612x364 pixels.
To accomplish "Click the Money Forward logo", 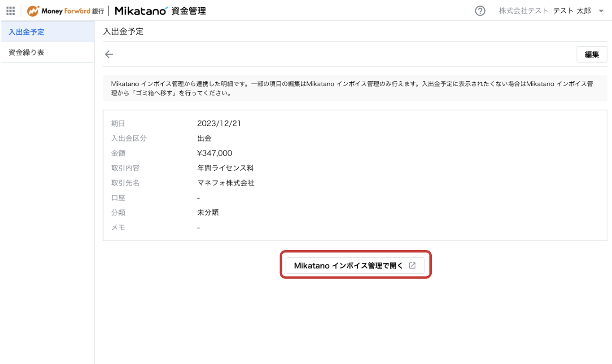I will click(x=65, y=10).
